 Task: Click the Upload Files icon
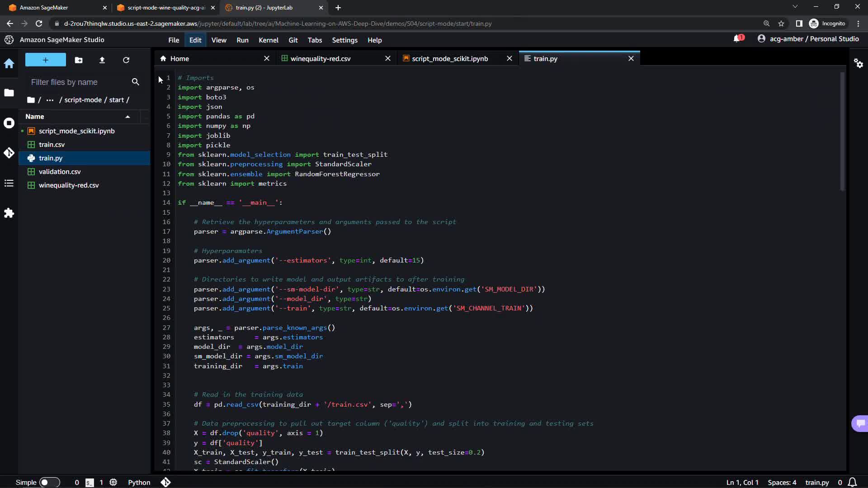coord(102,60)
